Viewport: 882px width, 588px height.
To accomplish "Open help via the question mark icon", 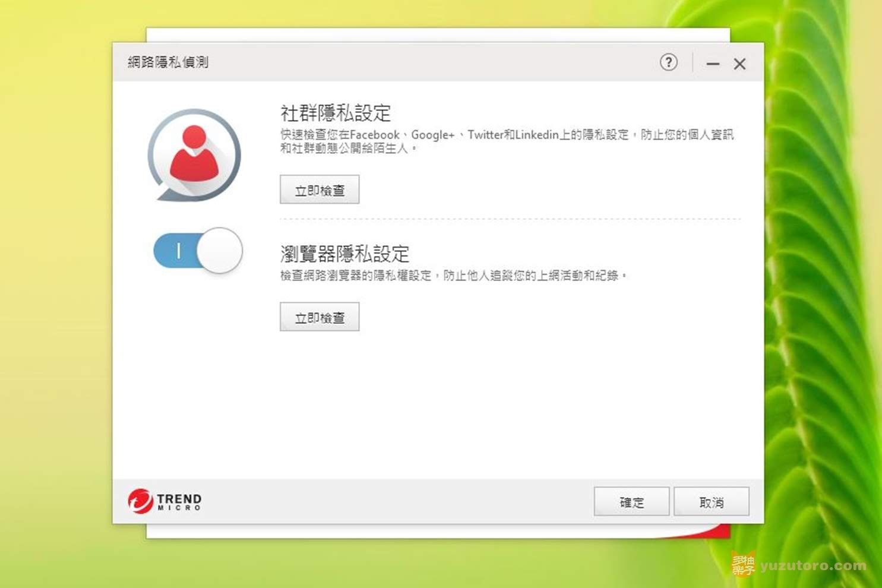I will [668, 62].
